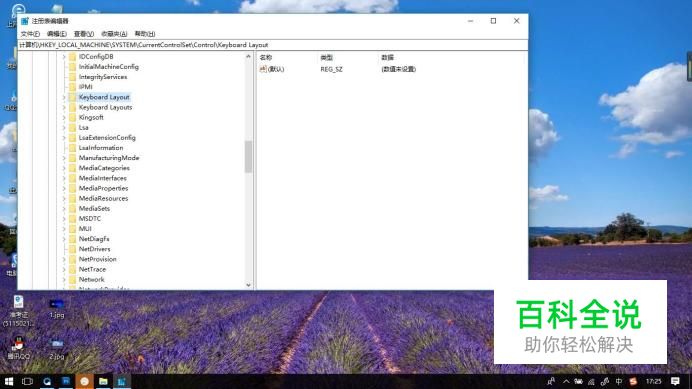This screenshot has height=389, width=692.
Task: Show hidden tray icons chevron
Action: point(566,381)
